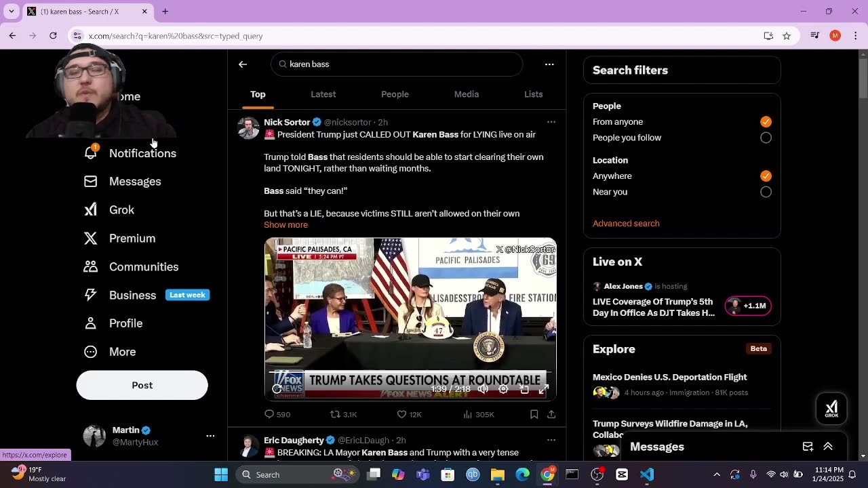Share Nick Sortor post
868x488 pixels.
(x=551, y=414)
